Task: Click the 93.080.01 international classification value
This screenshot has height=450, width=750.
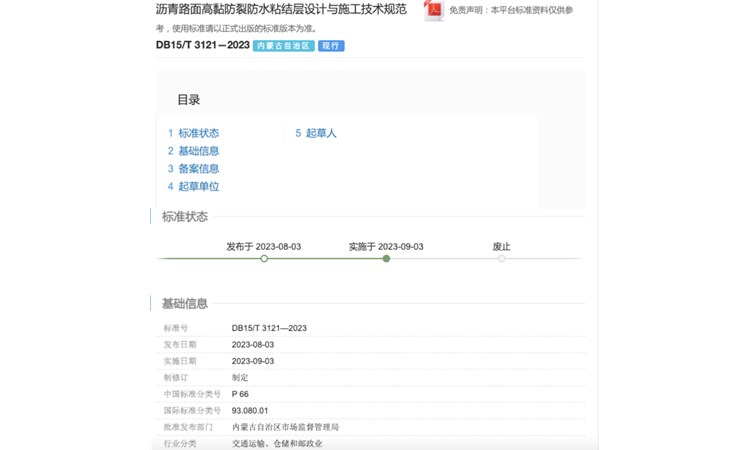Action: coord(250,410)
